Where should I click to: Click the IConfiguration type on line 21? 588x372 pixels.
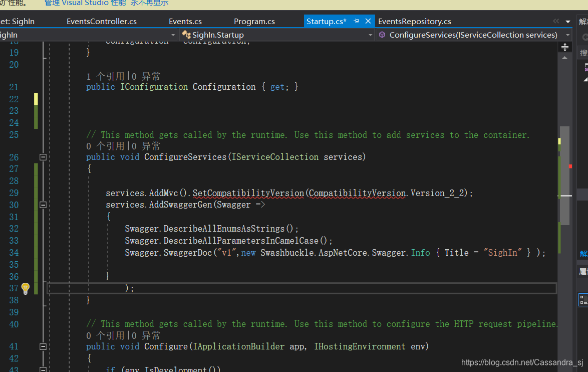coord(154,87)
